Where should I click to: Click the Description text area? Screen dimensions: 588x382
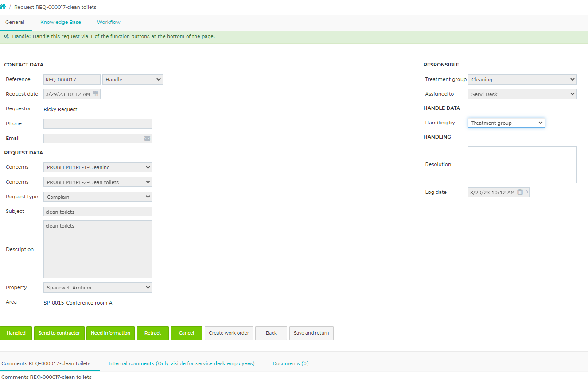(x=98, y=250)
